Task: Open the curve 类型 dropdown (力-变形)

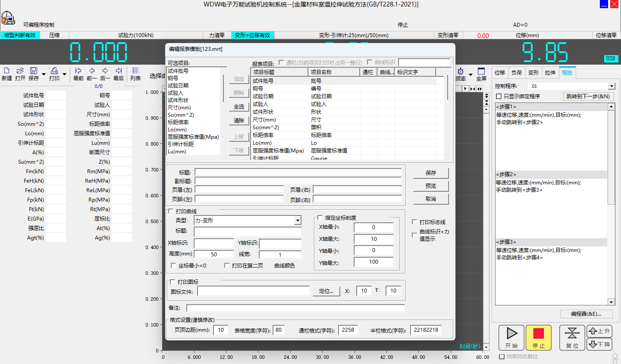Action: (x=298, y=221)
